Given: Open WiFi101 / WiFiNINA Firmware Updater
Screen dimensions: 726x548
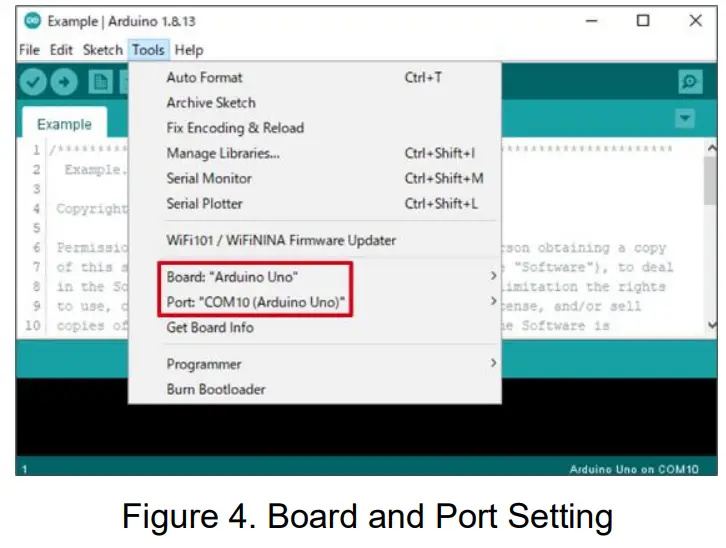Looking at the screenshot, I should [315, 240].
